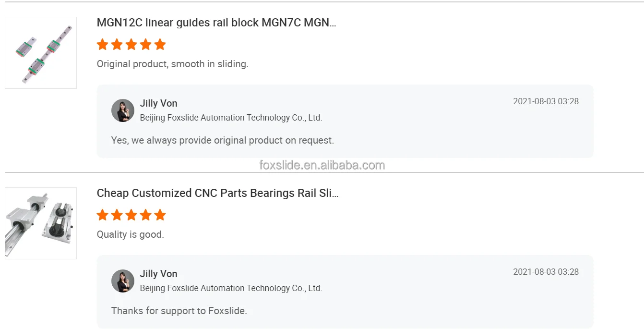Image resolution: width=644 pixels, height=329 pixels.
Task: Click Beijing Foxslide company name in first reply
Action: click(x=231, y=118)
